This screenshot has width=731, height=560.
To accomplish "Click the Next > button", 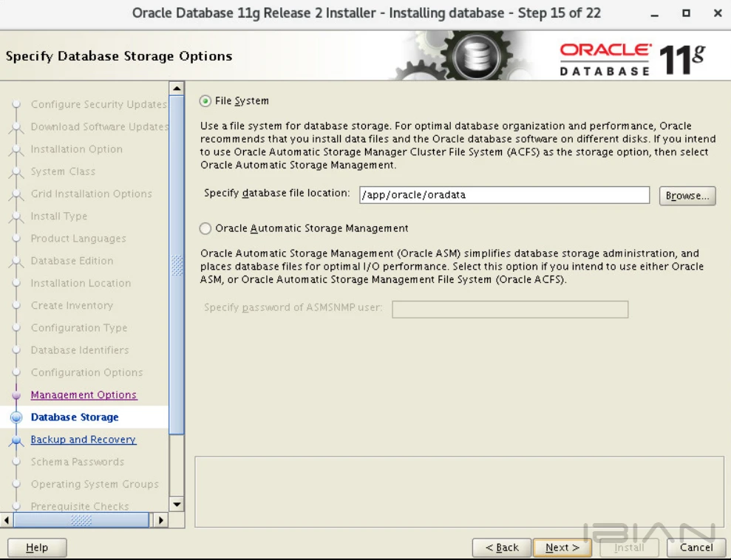I will coord(562,547).
